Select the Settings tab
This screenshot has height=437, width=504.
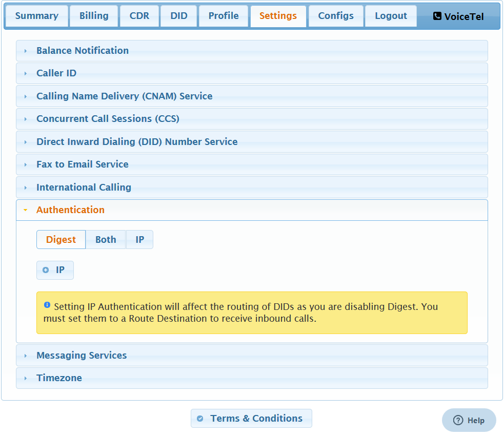click(278, 16)
